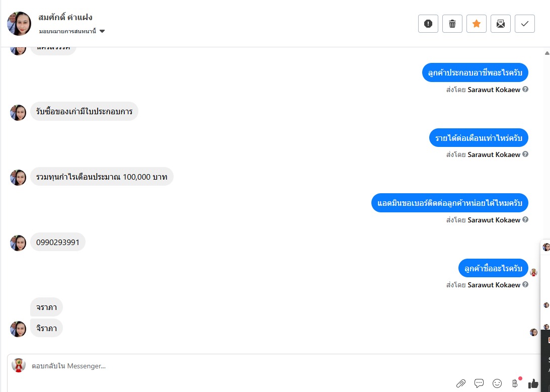Click the customer name สมศักดิ์ คำแฝง
Viewport: 550px width, 392px height.
click(65, 18)
